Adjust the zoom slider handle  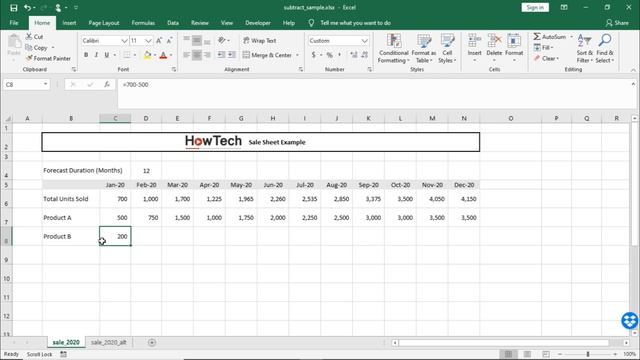click(588, 354)
